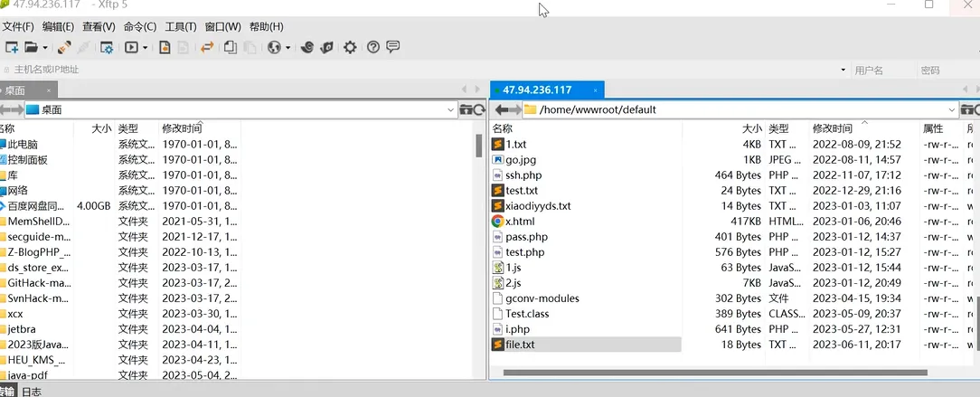Open the 文件(F) menu
Screen dimensions: 980x397
pyautogui.click(x=18, y=26)
